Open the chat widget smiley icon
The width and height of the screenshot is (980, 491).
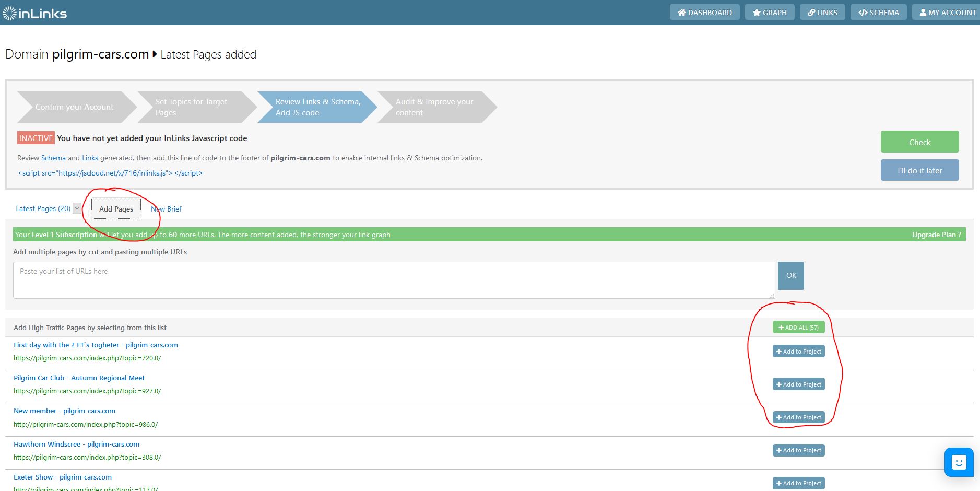pyautogui.click(x=959, y=462)
